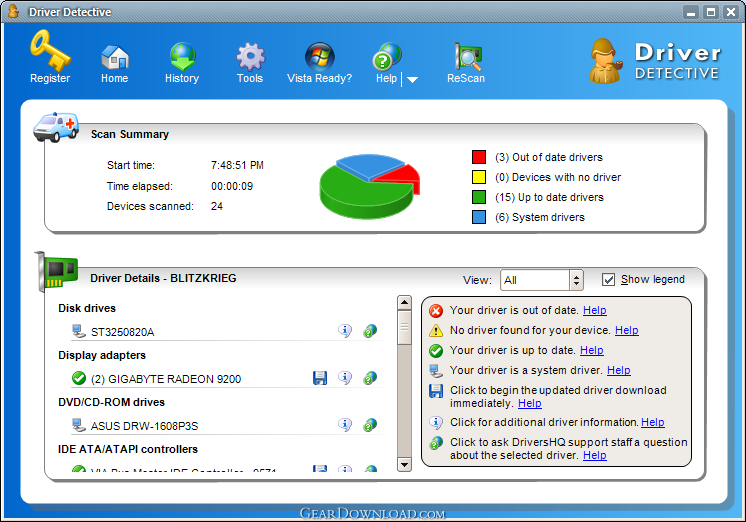
Task: Show info for GIGABYTE RADEON 9200
Action: [345, 377]
